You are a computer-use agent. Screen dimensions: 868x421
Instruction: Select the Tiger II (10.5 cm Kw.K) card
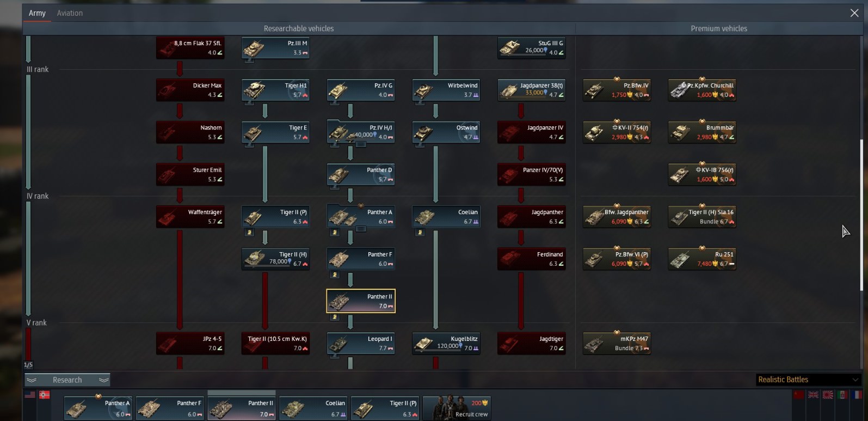point(275,343)
